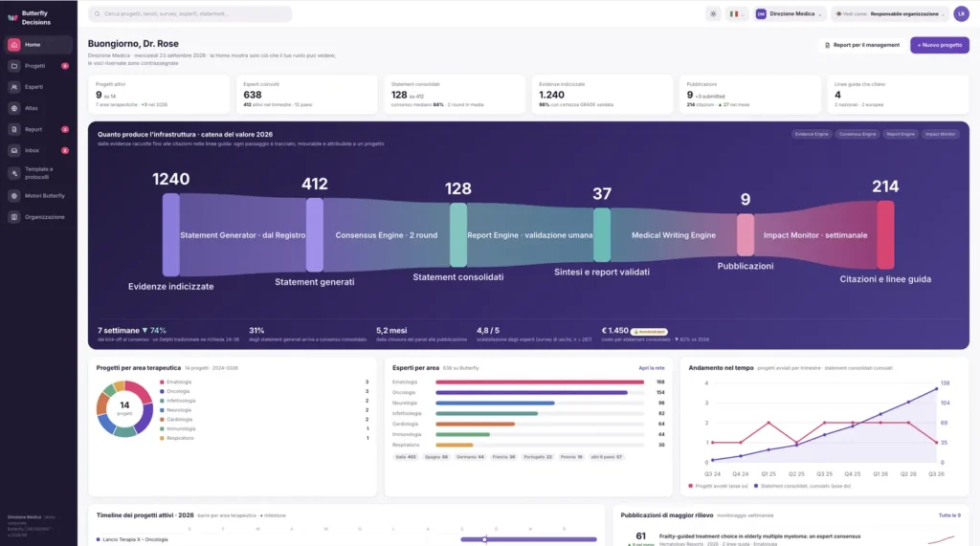Open Pubblicazioni stat card
980x546 pixels.
coord(750,95)
